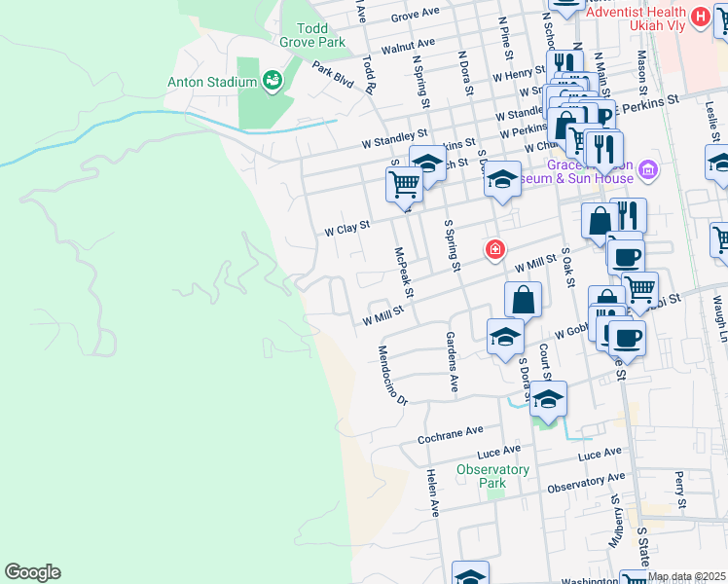Select the school marker above Waugh Ln
728x584 pixels.
point(718,164)
